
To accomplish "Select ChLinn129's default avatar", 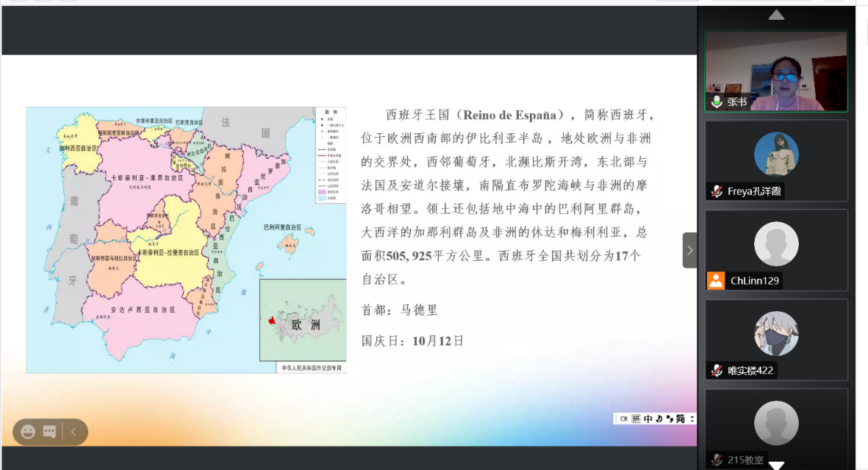I will pos(776,244).
